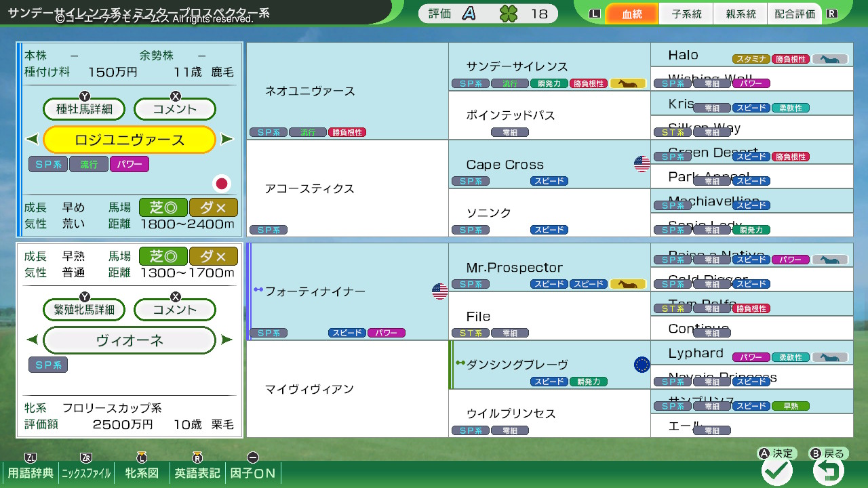Select next mare arrow beside ヴィオーネ
The height and width of the screenshot is (488, 868).
(x=227, y=340)
